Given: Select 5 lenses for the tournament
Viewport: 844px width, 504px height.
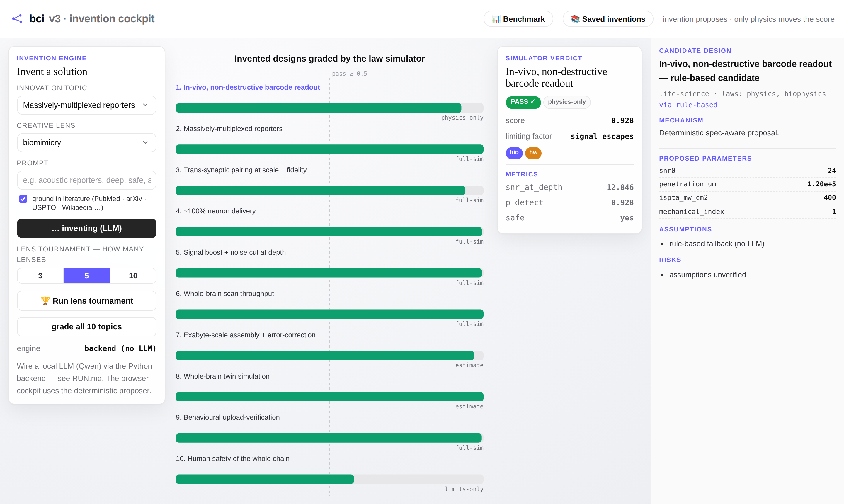Looking at the screenshot, I should point(87,276).
